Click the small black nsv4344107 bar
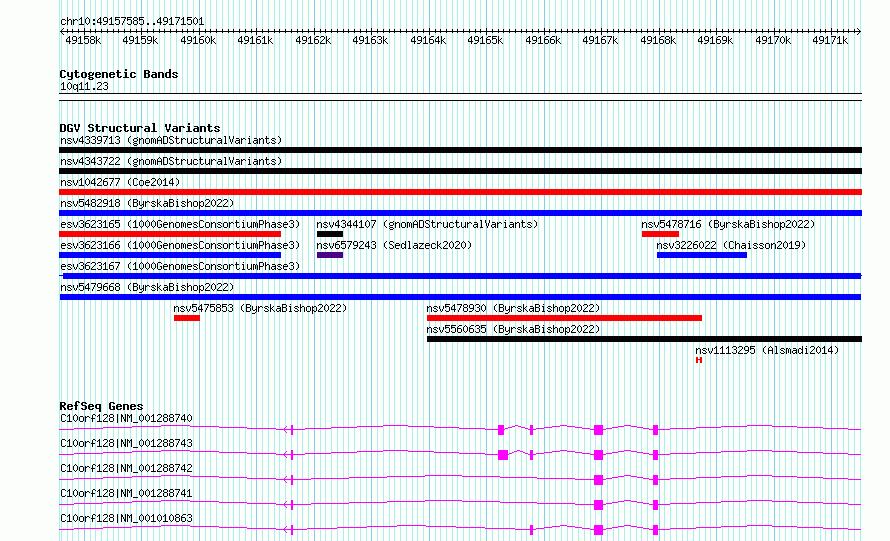 coord(330,234)
